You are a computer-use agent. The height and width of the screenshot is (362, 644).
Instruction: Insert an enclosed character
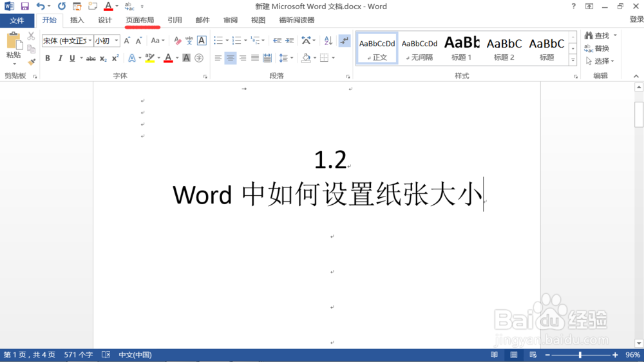click(x=199, y=58)
